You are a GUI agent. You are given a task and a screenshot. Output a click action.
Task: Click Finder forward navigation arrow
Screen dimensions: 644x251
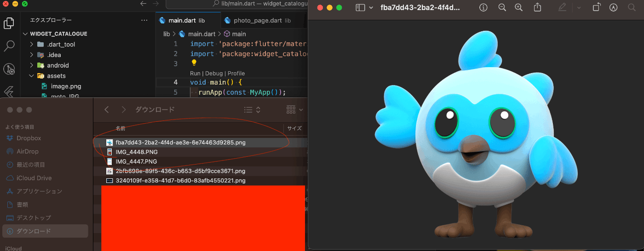[123, 109]
